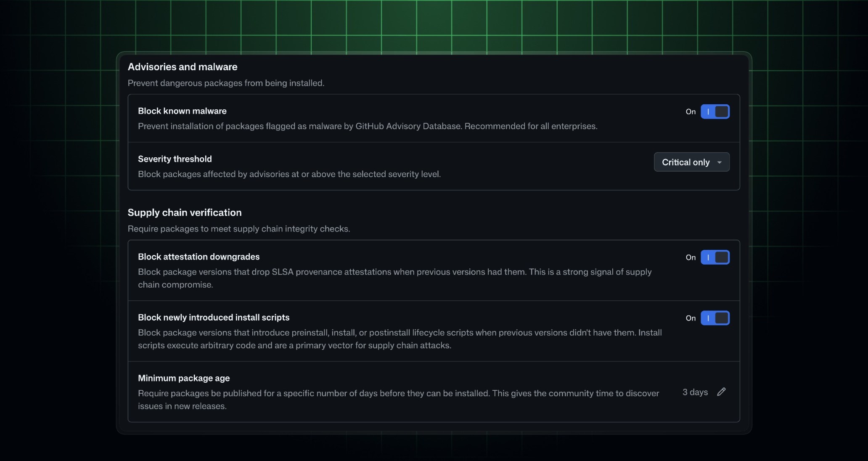
Task: Open the Critical only severity dropdown
Action: (x=692, y=162)
